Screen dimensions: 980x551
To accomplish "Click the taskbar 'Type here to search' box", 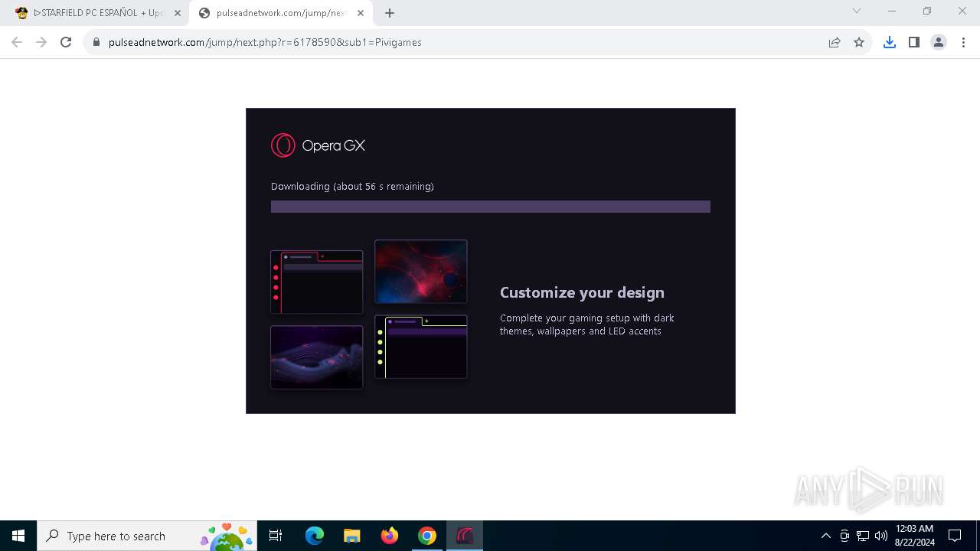I will pyautogui.click(x=147, y=536).
